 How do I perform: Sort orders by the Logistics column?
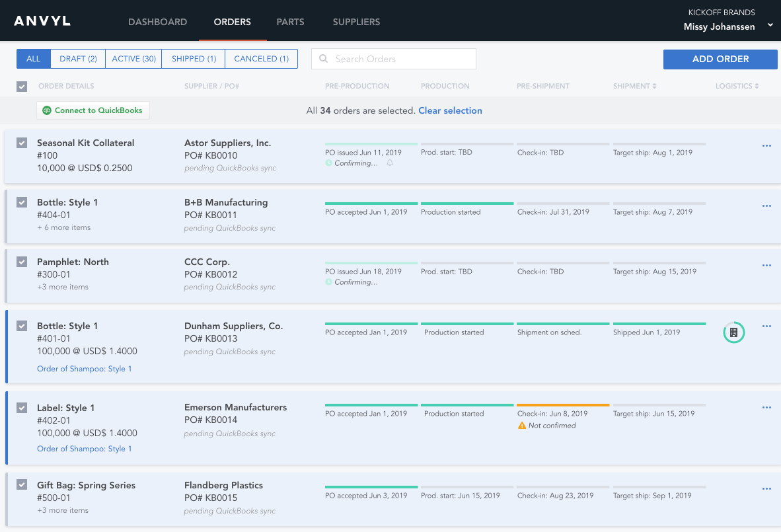click(737, 86)
